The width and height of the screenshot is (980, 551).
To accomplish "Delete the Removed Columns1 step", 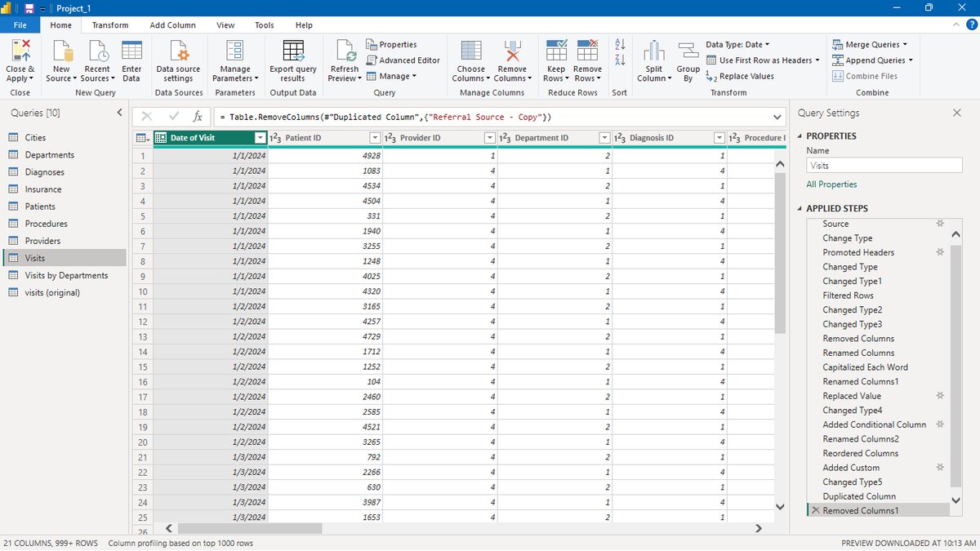I will pos(815,511).
